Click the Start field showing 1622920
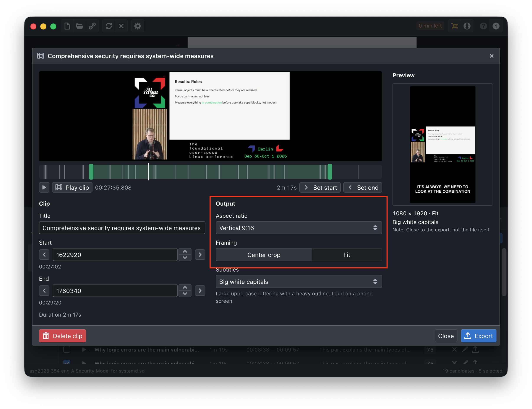Image resolution: width=532 pixels, height=409 pixels. click(x=115, y=255)
